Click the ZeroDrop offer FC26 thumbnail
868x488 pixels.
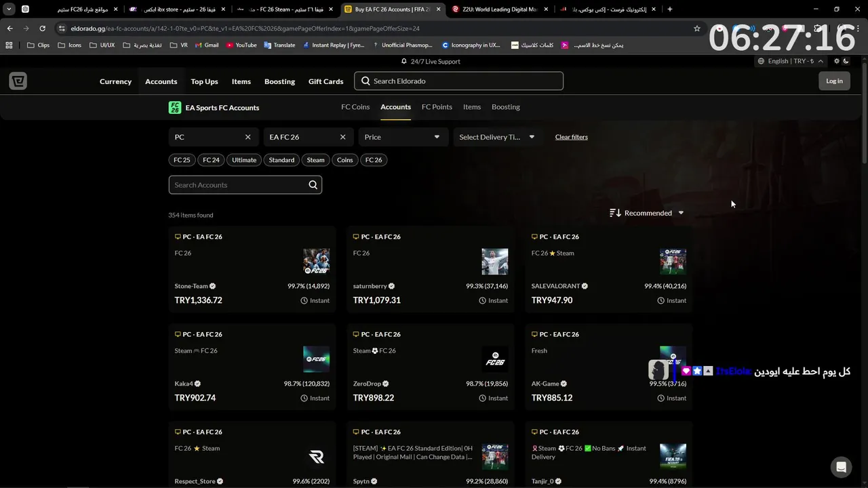[495, 360]
